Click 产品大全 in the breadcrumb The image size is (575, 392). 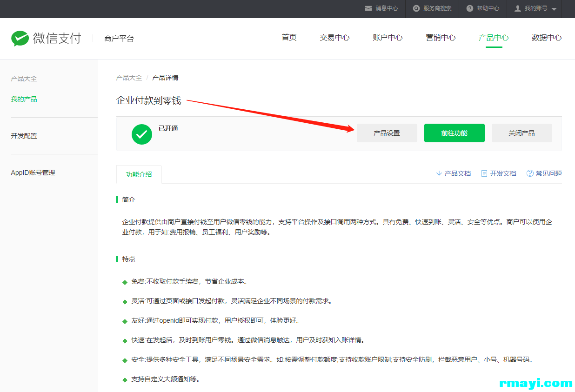coord(129,78)
